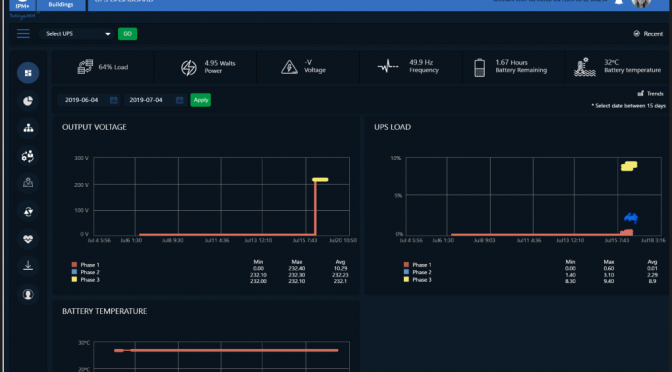672x372 pixels.
Task: Open the Recent link
Action: pyautogui.click(x=653, y=34)
